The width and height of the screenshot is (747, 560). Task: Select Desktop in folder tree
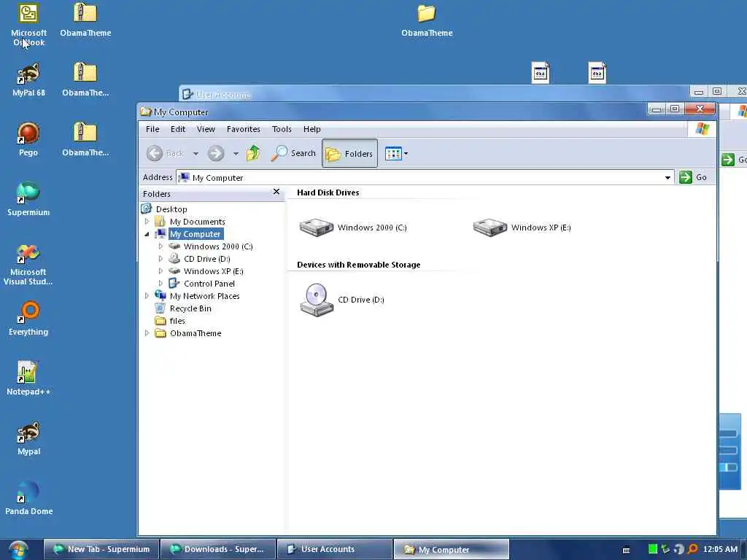[171, 209]
